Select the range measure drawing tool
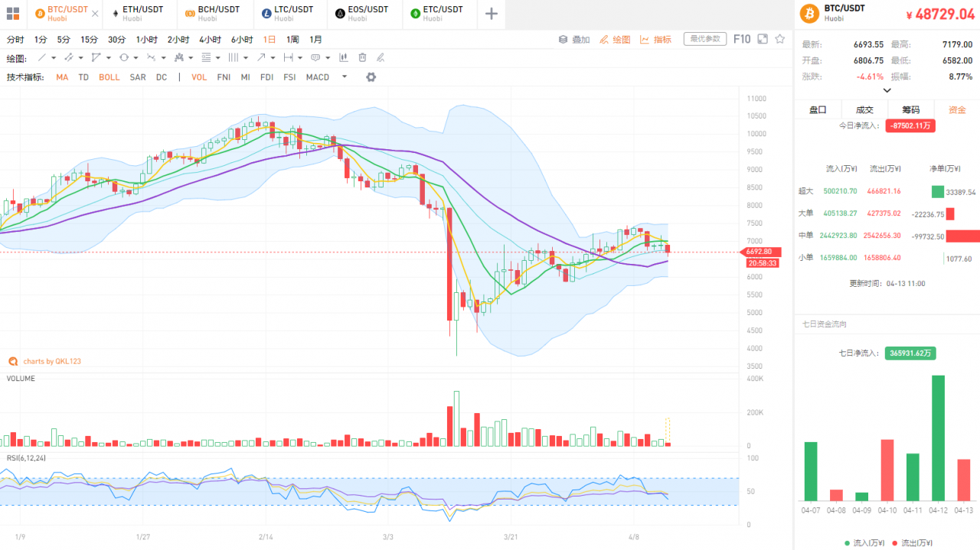 pos(289,57)
